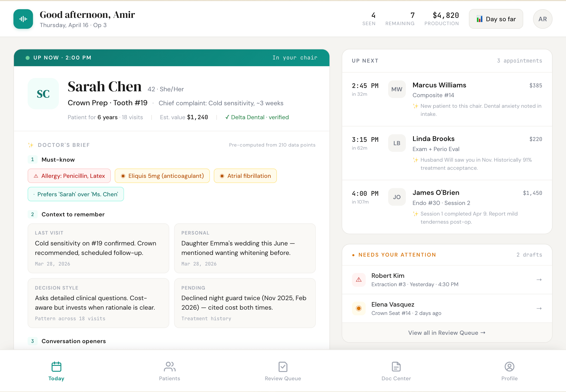Open the Personal context card
This screenshot has width=566, height=392.
pyautogui.click(x=245, y=248)
